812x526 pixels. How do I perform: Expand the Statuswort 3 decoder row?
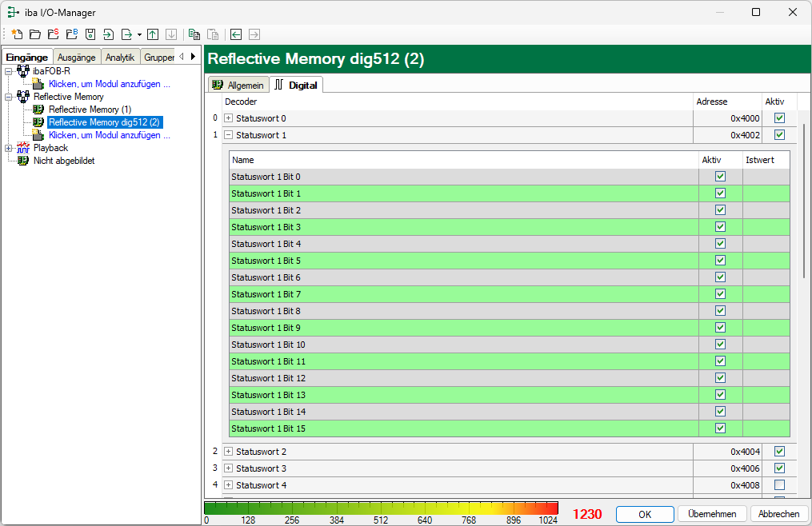228,468
